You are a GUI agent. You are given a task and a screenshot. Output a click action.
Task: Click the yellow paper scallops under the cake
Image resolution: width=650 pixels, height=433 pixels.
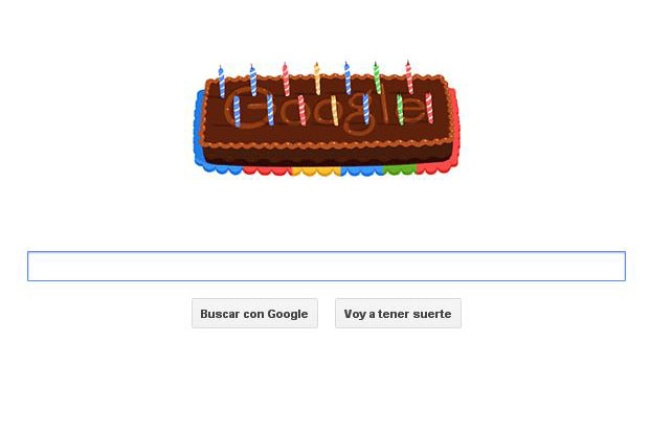316,171
